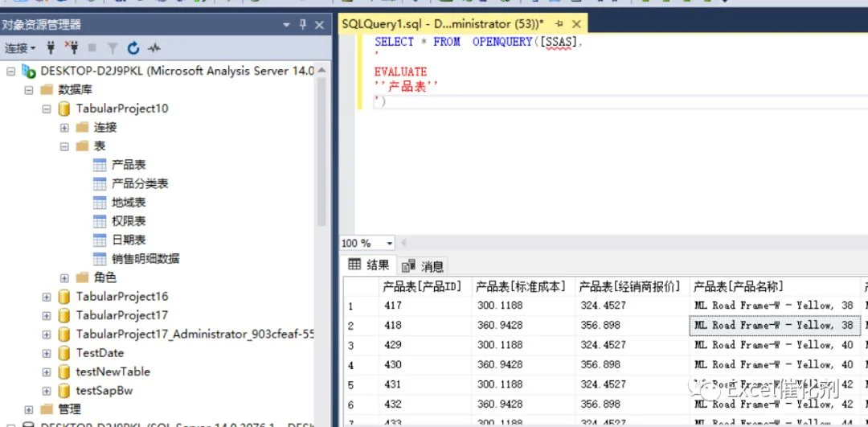Open the 100 % zoom dropdown
The image size is (868, 427).
pyautogui.click(x=390, y=244)
